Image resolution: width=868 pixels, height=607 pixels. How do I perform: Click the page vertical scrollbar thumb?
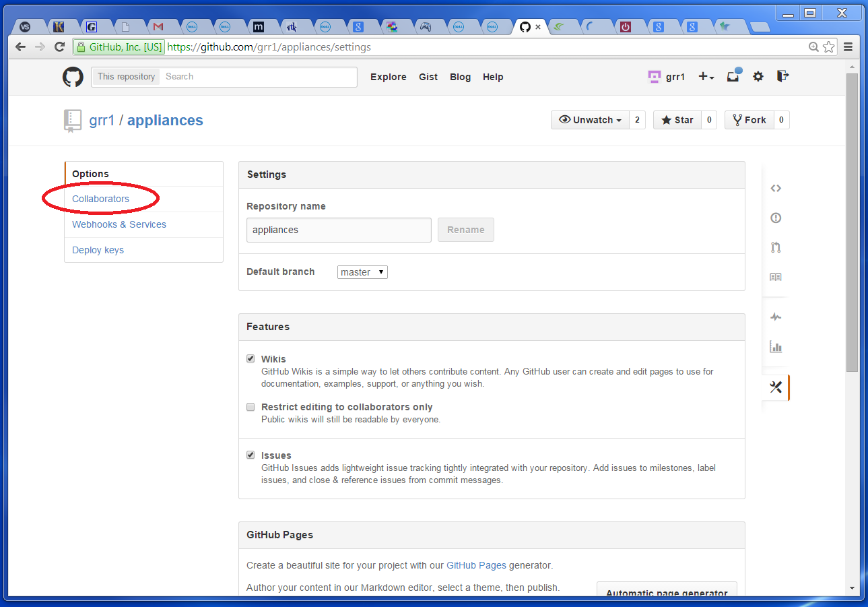tap(852, 222)
